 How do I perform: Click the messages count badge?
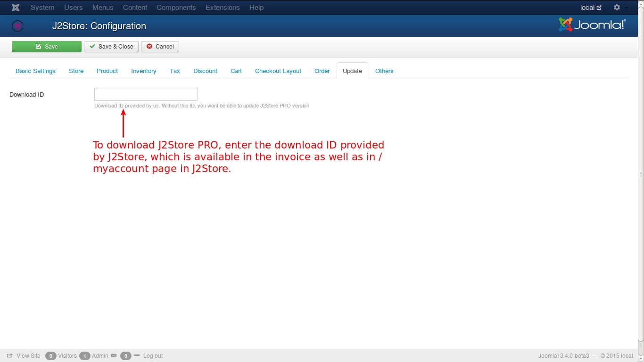point(126,356)
